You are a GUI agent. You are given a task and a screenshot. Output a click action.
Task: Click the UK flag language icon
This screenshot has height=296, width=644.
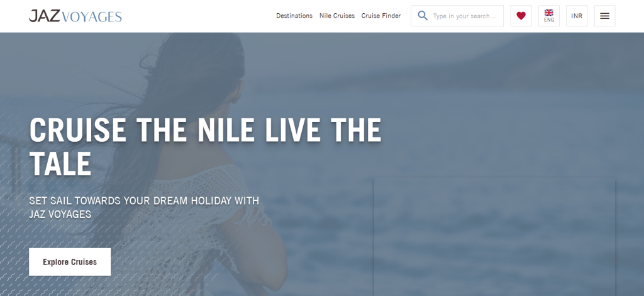(548, 13)
